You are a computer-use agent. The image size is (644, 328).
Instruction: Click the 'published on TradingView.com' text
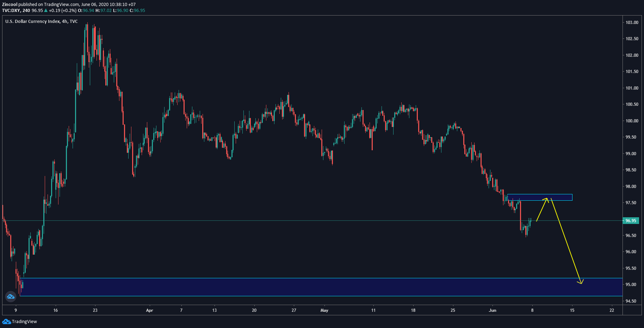click(x=48, y=5)
